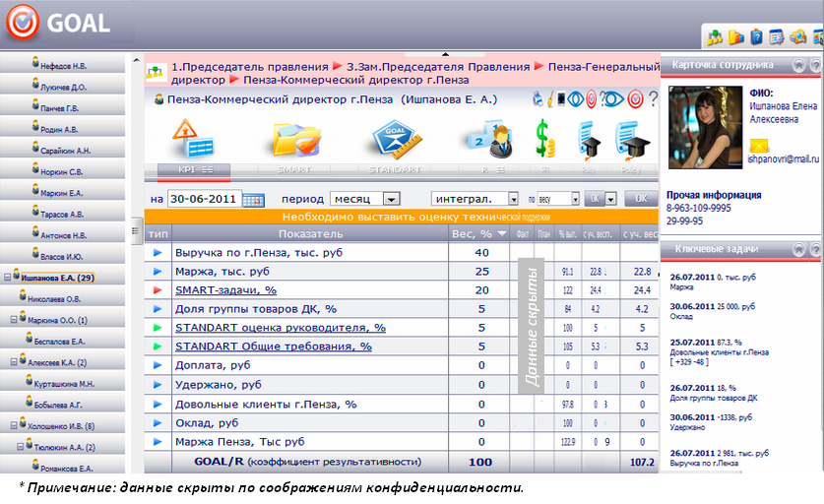Collapse the Ключевые задачи panel
Image resolution: width=824 pixels, height=504 pixels.
click(x=798, y=250)
